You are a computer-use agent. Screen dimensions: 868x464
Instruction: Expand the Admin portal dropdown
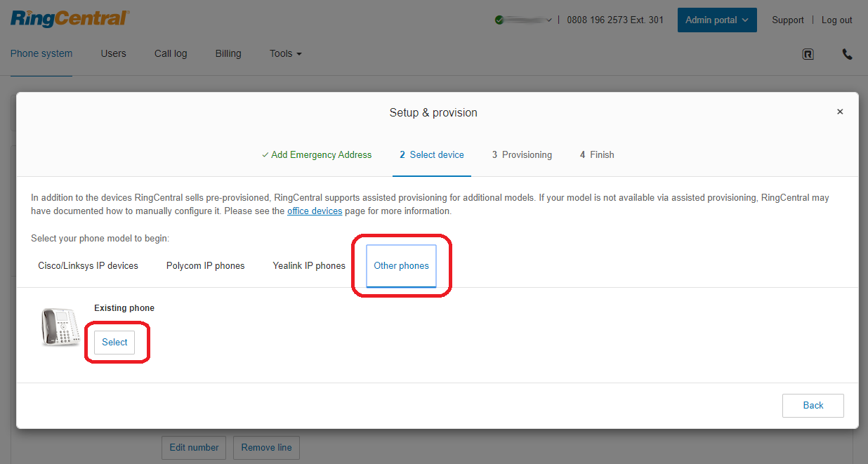[716, 20]
